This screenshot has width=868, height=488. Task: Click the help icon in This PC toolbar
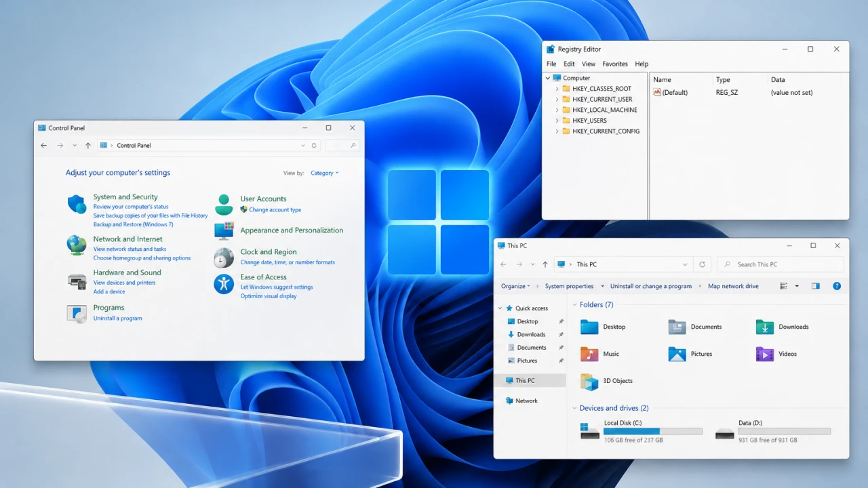click(837, 286)
